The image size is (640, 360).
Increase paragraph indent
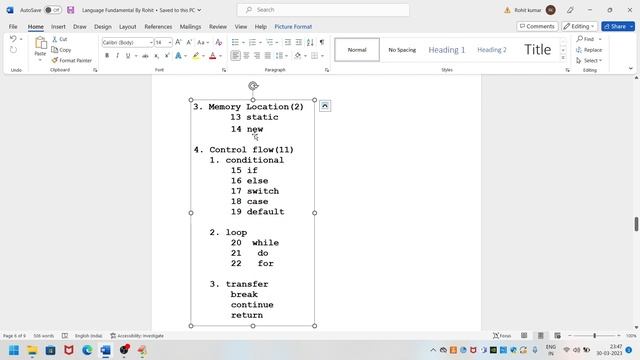click(x=299, y=42)
